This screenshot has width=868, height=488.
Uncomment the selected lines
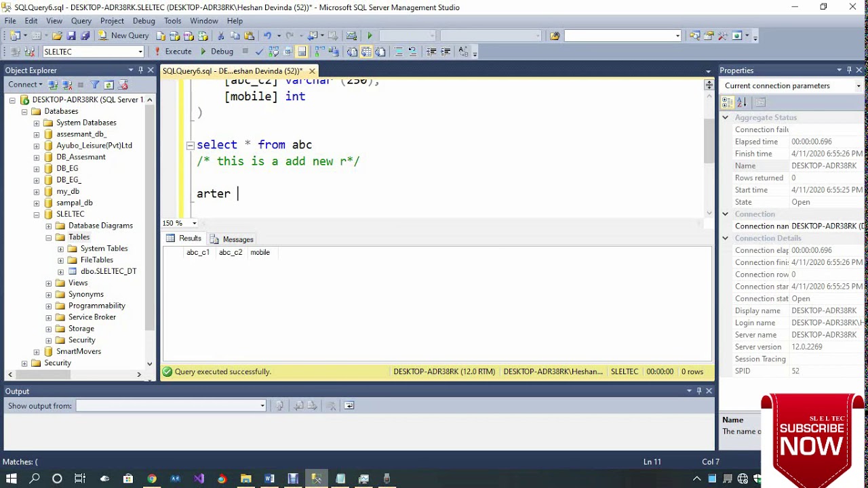coord(412,52)
